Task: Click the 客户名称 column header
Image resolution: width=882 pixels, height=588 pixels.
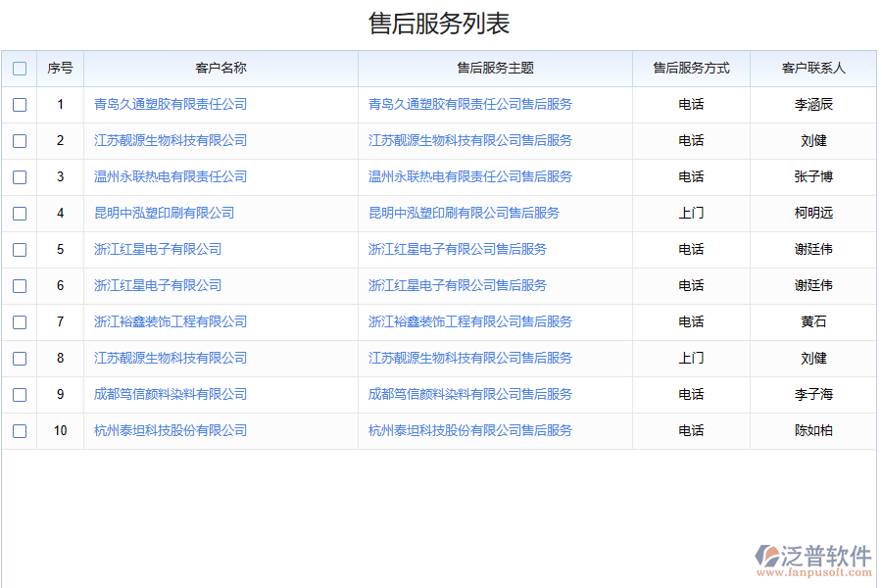Action: 220,68
